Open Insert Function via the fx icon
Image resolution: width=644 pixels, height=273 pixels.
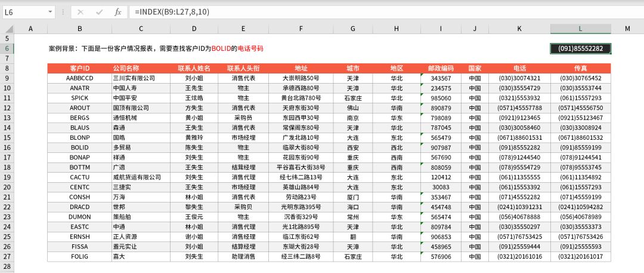[117, 12]
